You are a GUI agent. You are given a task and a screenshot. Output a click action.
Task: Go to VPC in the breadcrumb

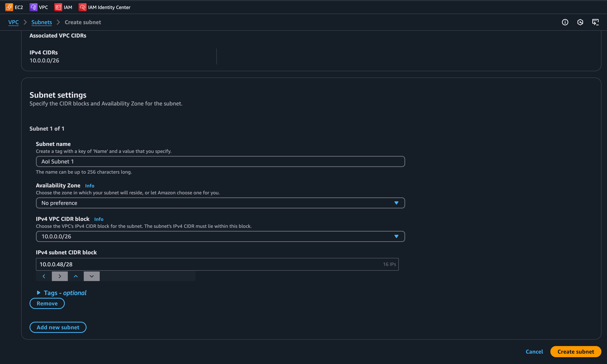coord(14,22)
